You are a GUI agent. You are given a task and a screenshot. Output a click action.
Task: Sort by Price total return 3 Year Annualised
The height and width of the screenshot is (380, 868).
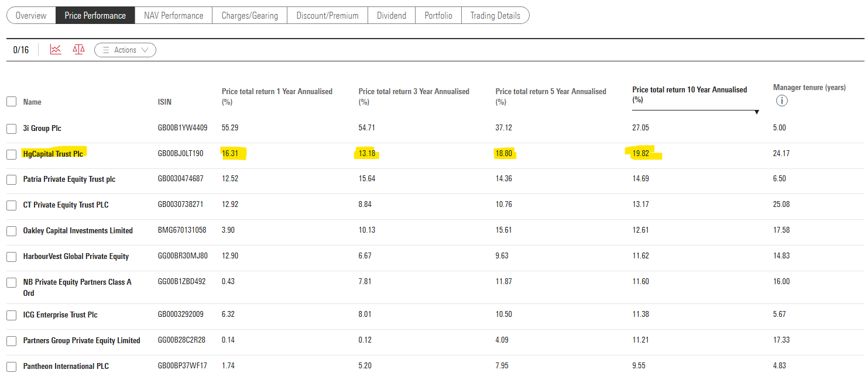tap(414, 96)
